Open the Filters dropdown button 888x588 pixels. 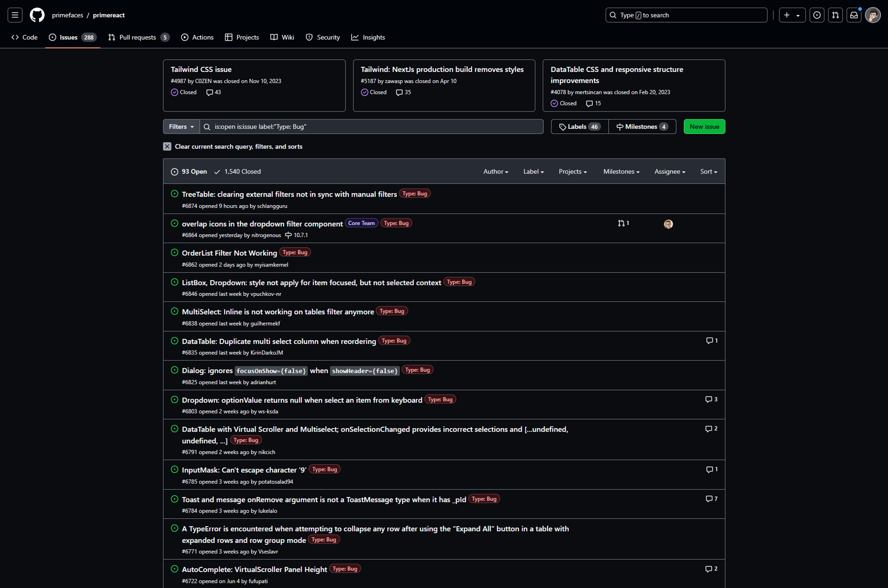pos(181,127)
